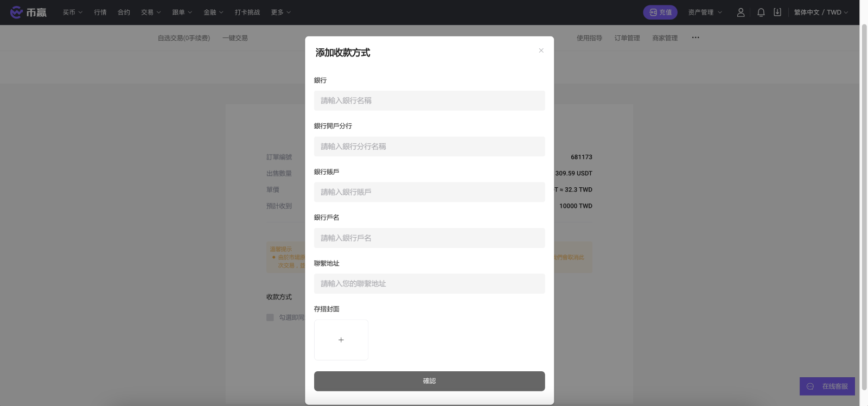Expand the 资产管理 dropdown

point(705,12)
